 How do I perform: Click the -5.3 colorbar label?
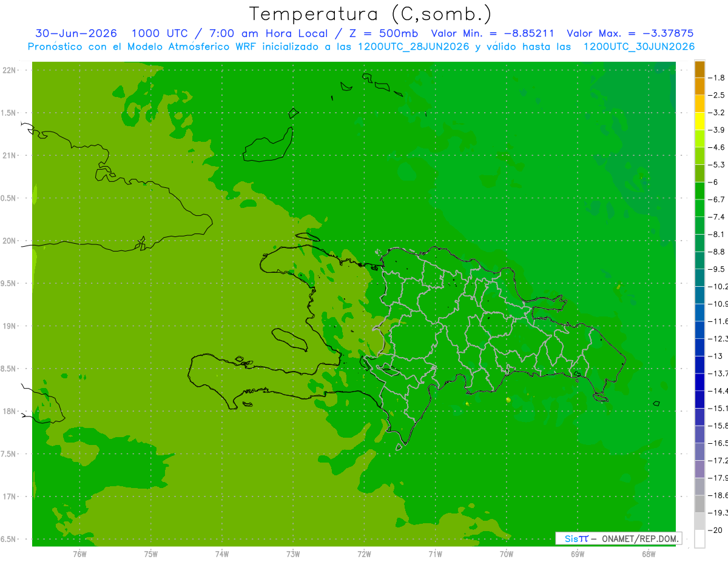tap(716, 164)
